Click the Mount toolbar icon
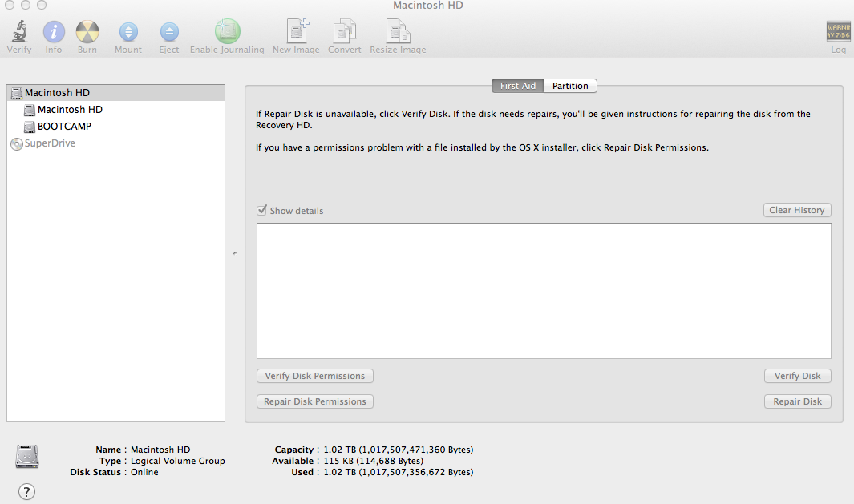Viewport: 854px width, 504px height. 128,32
